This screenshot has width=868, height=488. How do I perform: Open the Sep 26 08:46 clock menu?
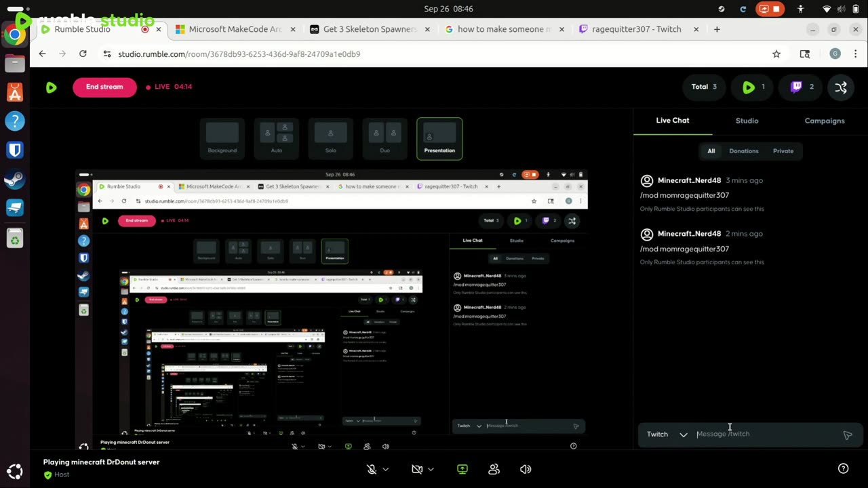coord(448,9)
